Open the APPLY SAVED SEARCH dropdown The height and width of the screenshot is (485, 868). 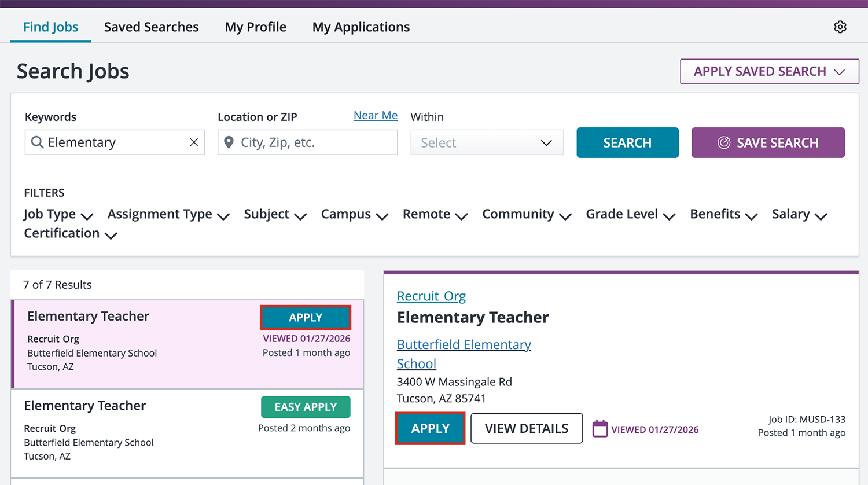[769, 71]
